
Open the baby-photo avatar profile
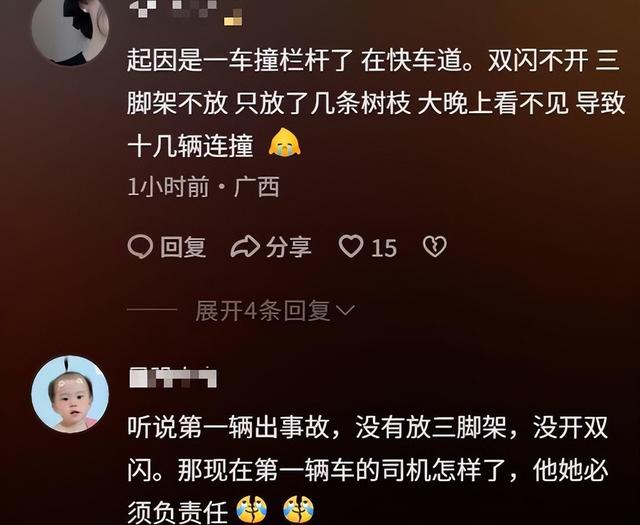click(x=70, y=394)
